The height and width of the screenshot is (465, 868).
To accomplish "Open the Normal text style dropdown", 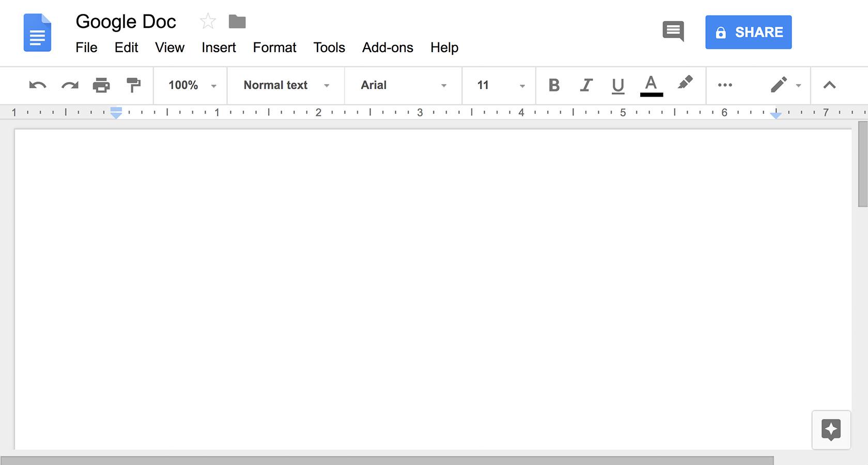I will [x=286, y=85].
